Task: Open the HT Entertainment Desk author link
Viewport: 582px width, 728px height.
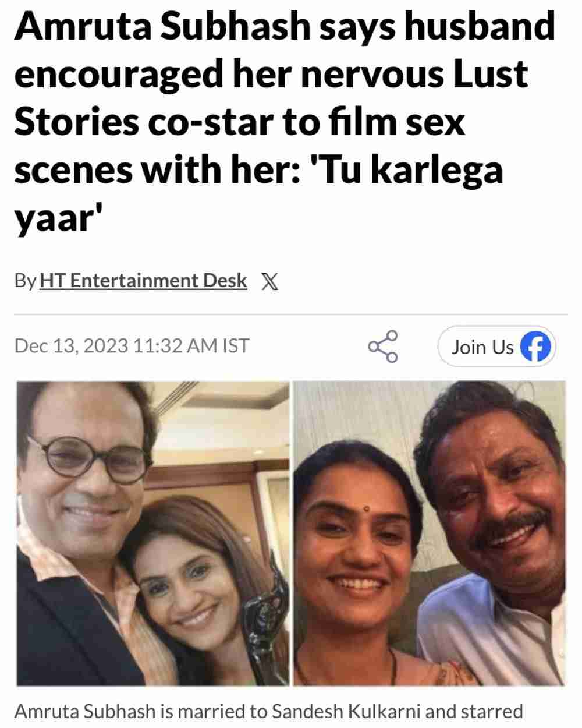Action: tap(143, 281)
